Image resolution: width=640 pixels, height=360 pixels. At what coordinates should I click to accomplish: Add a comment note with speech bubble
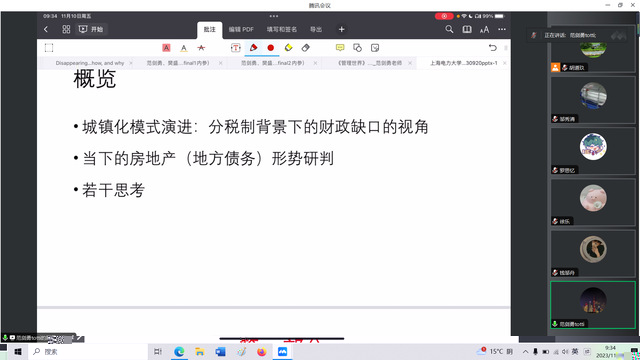click(x=340, y=48)
